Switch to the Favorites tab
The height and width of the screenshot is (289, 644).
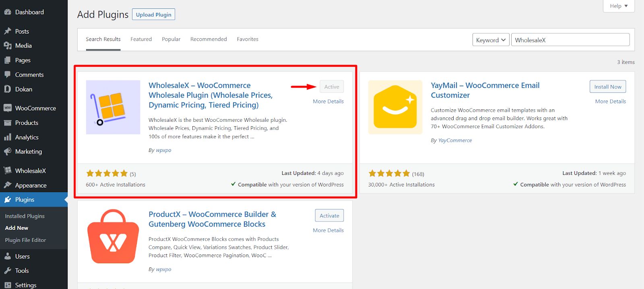click(x=248, y=39)
